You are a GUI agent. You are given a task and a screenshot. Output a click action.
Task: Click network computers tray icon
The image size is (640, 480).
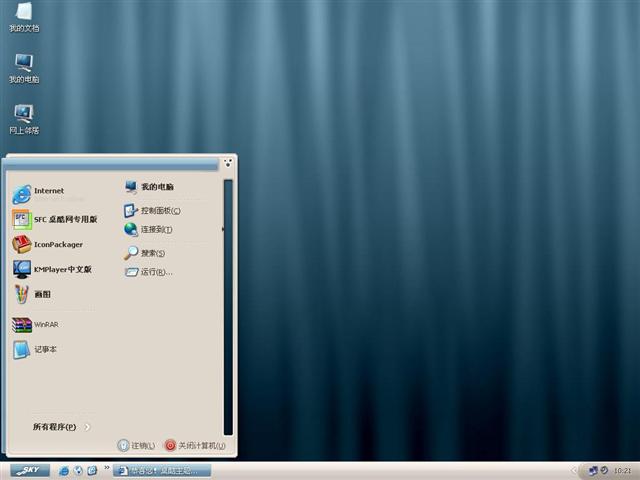(x=593, y=471)
